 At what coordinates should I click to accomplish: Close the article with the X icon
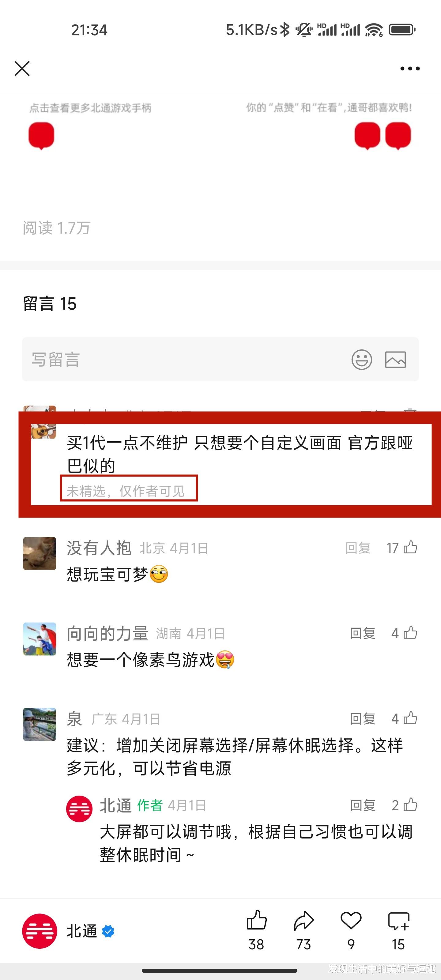point(22,69)
